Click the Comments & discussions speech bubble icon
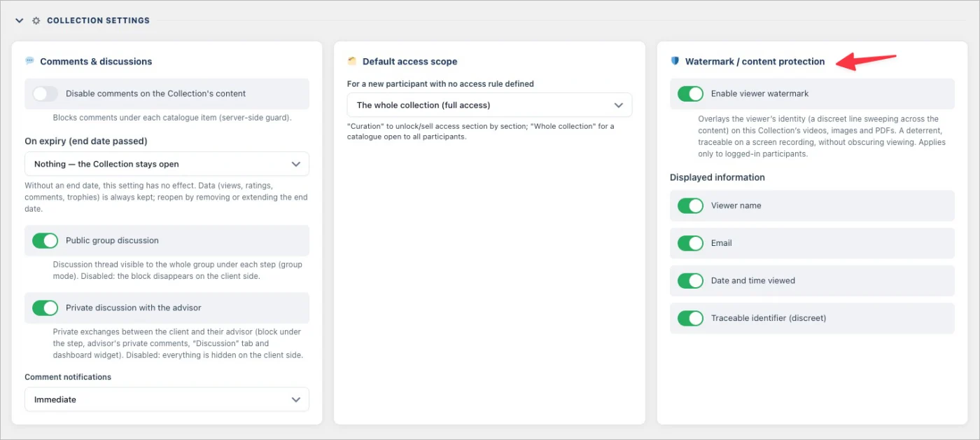This screenshot has width=980, height=440. coord(29,61)
